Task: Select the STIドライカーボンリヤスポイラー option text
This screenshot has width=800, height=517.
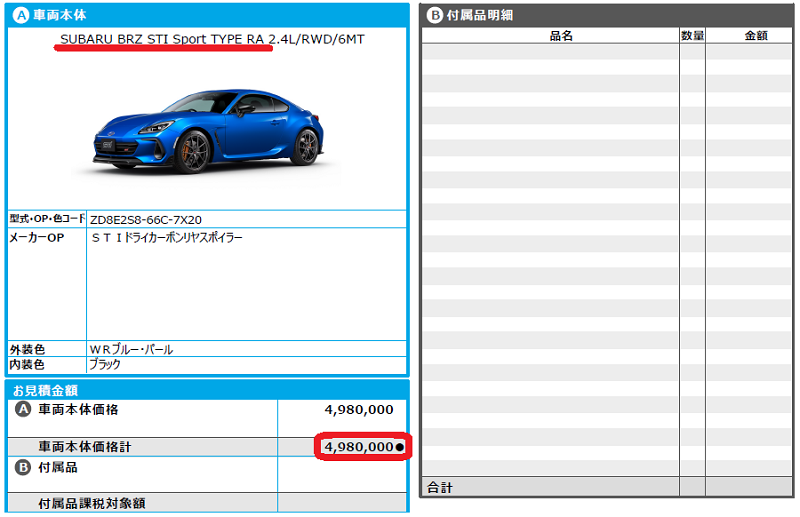Action: (x=166, y=238)
